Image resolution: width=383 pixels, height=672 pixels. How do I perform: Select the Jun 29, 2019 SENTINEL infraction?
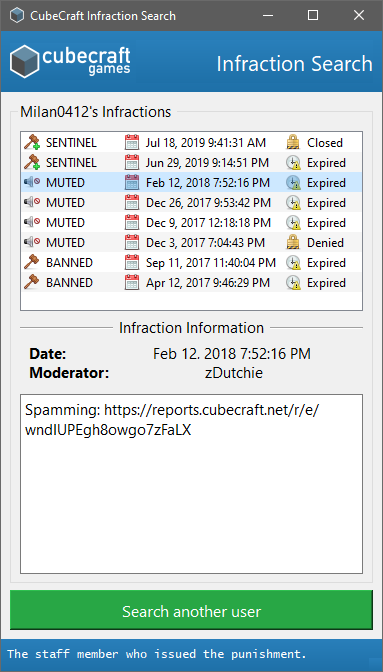coord(191,162)
